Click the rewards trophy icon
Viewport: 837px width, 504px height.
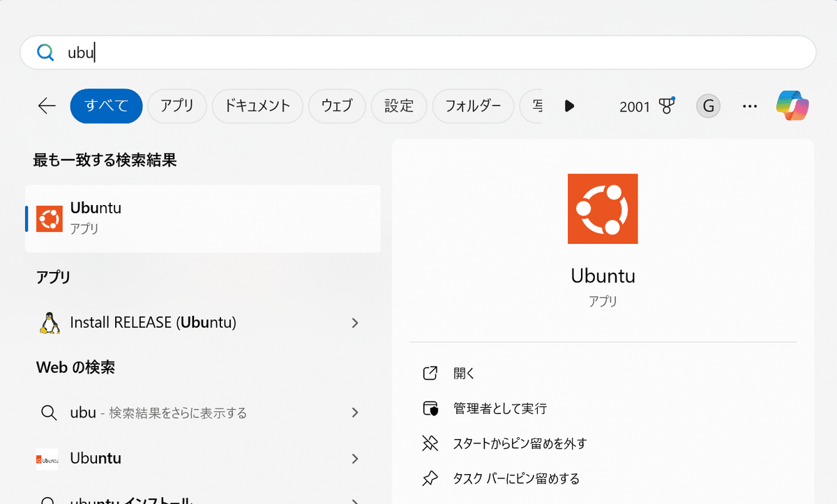tap(667, 106)
